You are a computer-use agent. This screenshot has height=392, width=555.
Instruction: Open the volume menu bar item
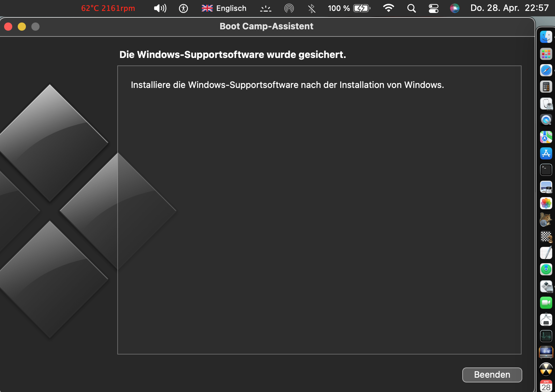[160, 8]
